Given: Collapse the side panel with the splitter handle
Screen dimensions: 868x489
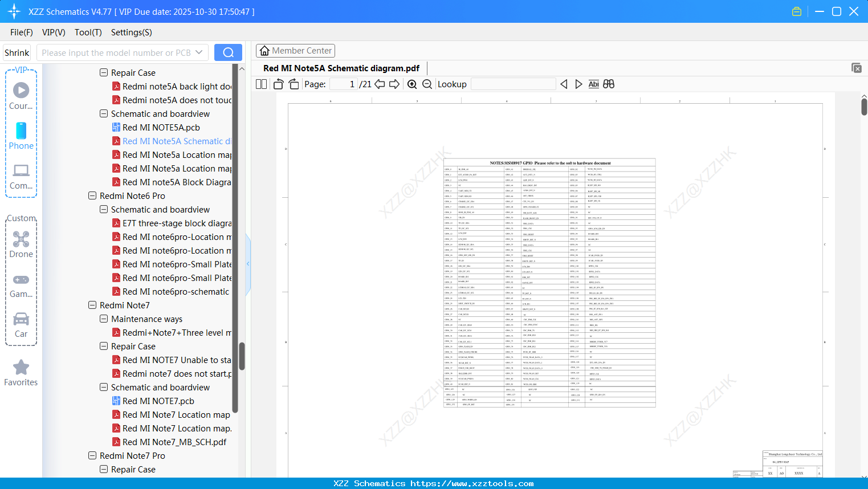Looking at the screenshot, I should pyautogui.click(x=248, y=264).
